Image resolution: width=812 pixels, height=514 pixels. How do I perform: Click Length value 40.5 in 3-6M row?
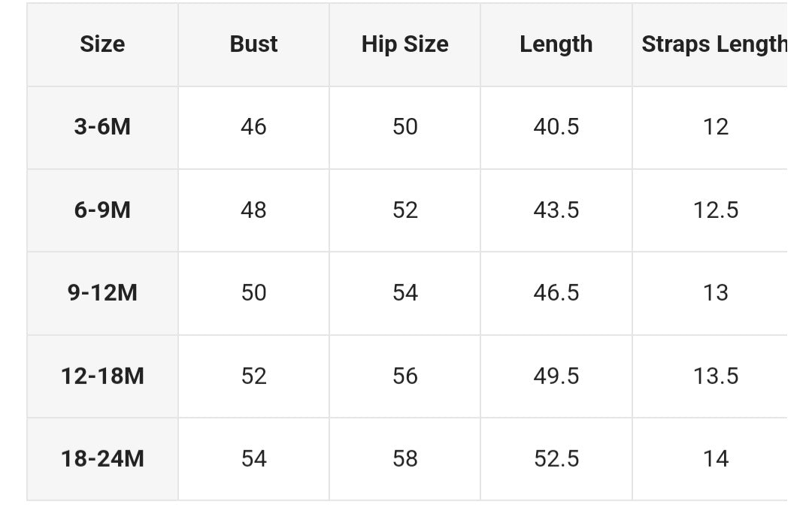556,127
